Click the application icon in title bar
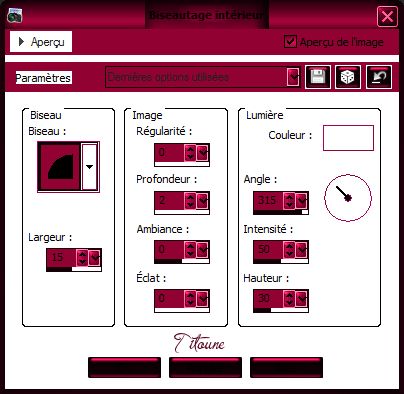This screenshot has height=394, width=404. pos(14,15)
